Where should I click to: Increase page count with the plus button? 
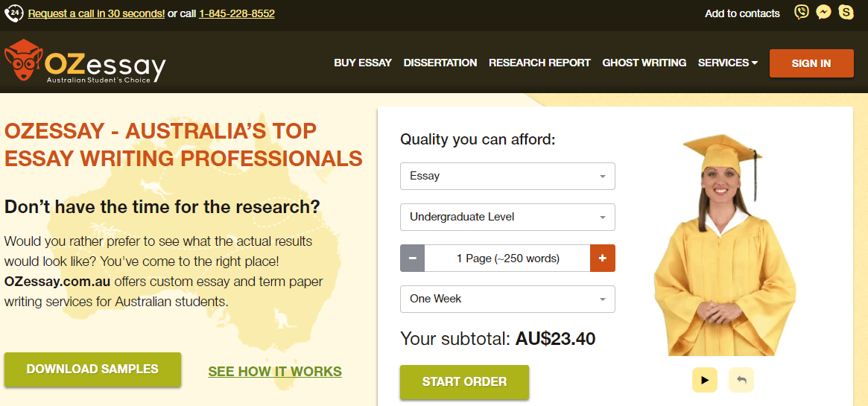pyautogui.click(x=603, y=258)
